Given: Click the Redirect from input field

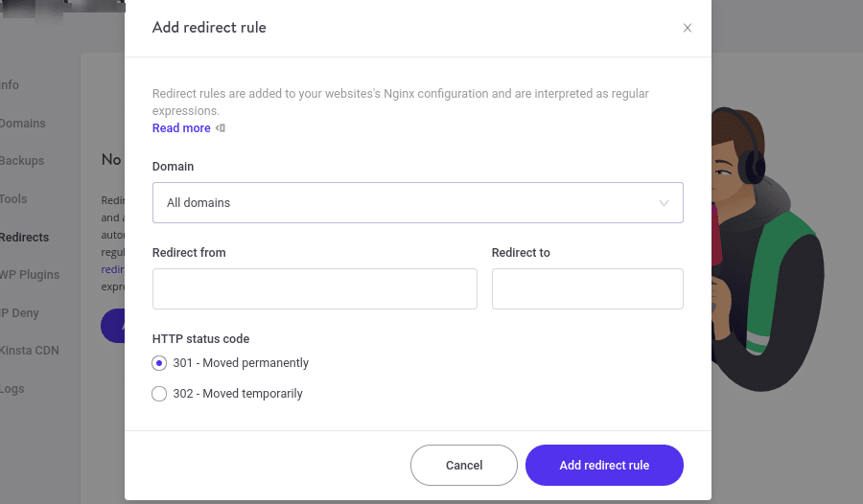Looking at the screenshot, I should (315, 288).
